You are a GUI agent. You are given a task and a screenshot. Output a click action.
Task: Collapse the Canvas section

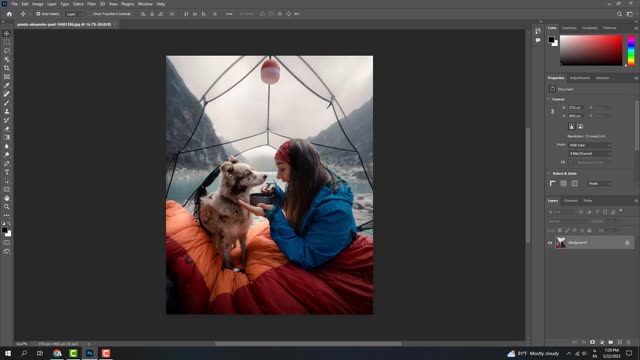pos(549,99)
